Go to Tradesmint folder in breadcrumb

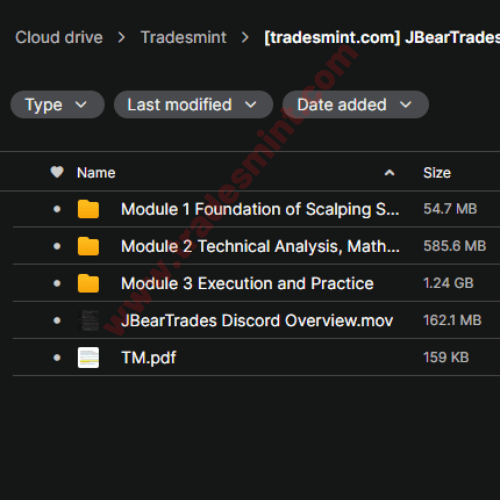[x=184, y=37]
